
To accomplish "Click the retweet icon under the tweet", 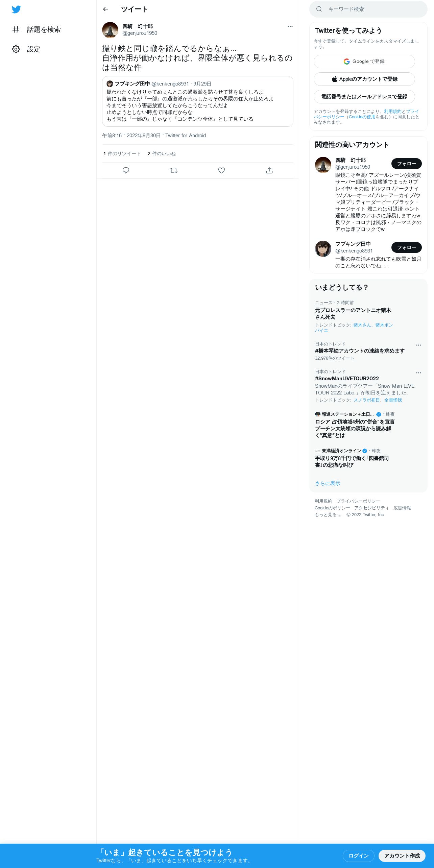I will (174, 170).
